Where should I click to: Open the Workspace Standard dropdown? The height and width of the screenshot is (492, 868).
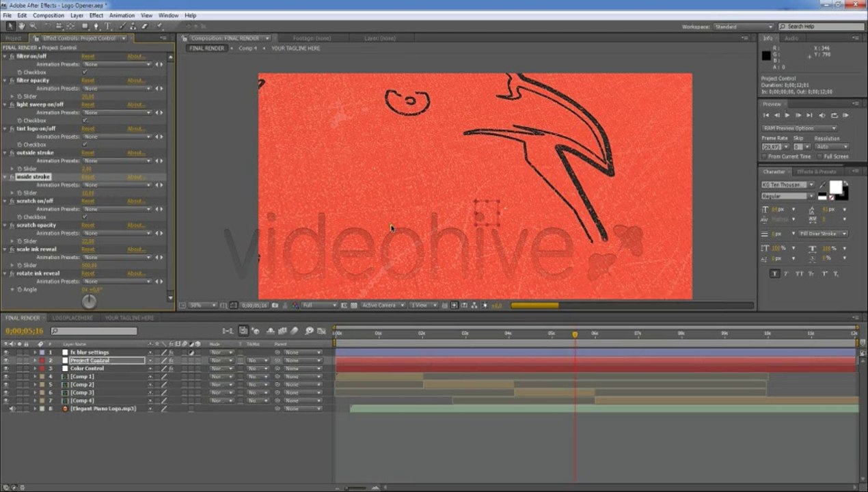tap(743, 27)
